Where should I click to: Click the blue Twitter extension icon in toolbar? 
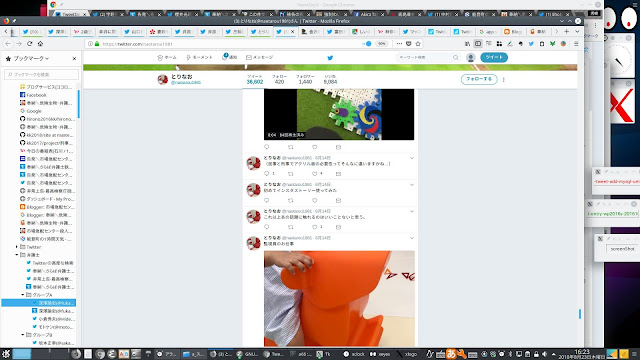tap(531, 44)
